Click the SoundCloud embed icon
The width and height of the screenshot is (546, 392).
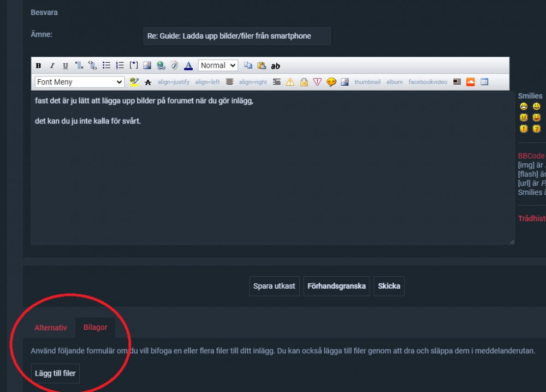pos(470,82)
